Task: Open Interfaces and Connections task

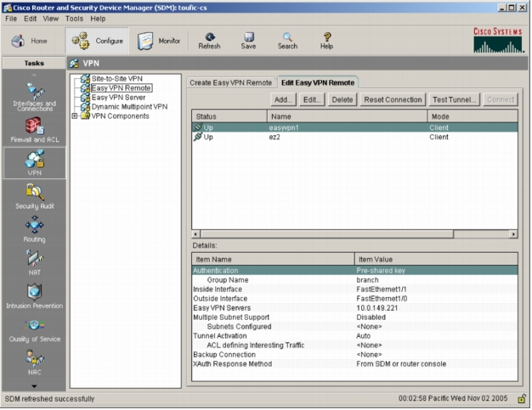Action: tap(34, 97)
